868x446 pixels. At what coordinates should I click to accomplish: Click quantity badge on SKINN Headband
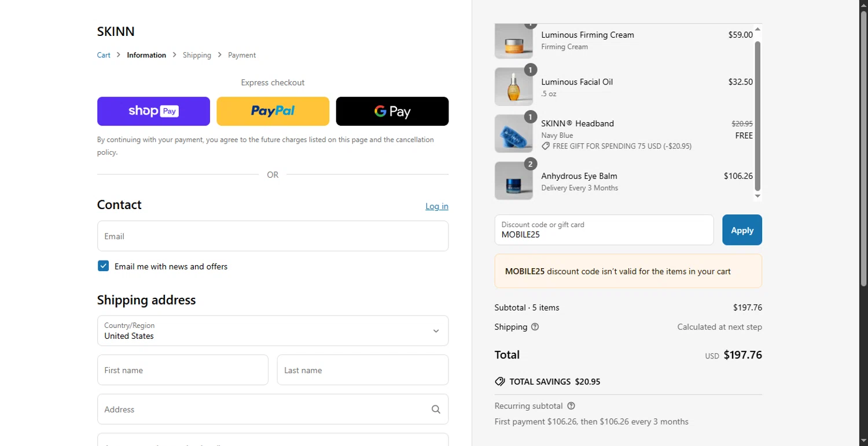tap(531, 117)
